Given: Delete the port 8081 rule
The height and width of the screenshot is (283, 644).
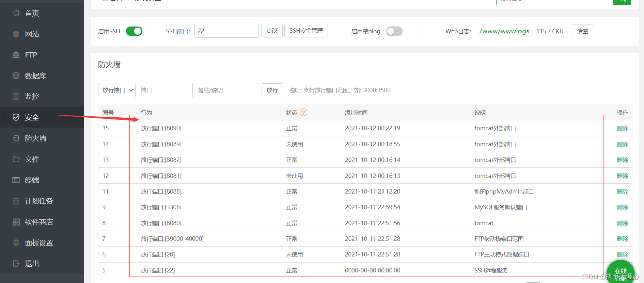Looking at the screenshot, I should (x=623, y=176).
